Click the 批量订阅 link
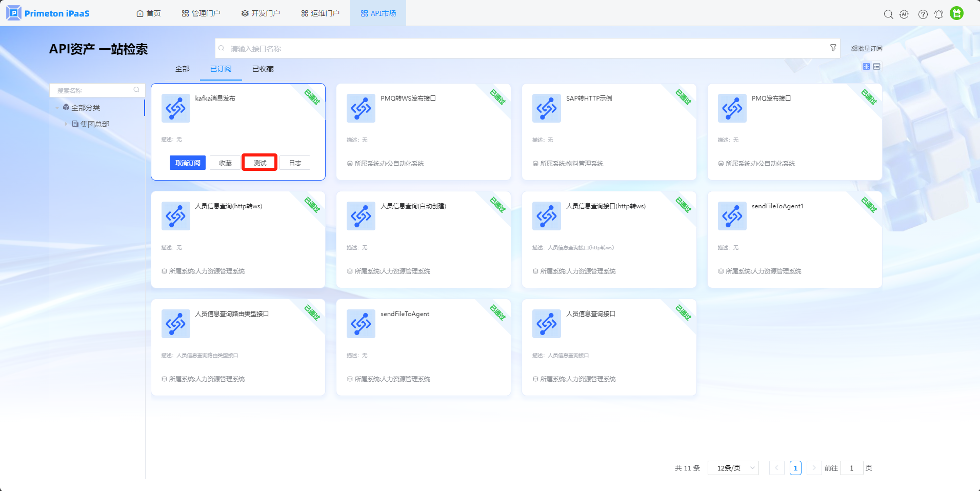The width and height of the screenshot is (980, 491). coord(867,49)
